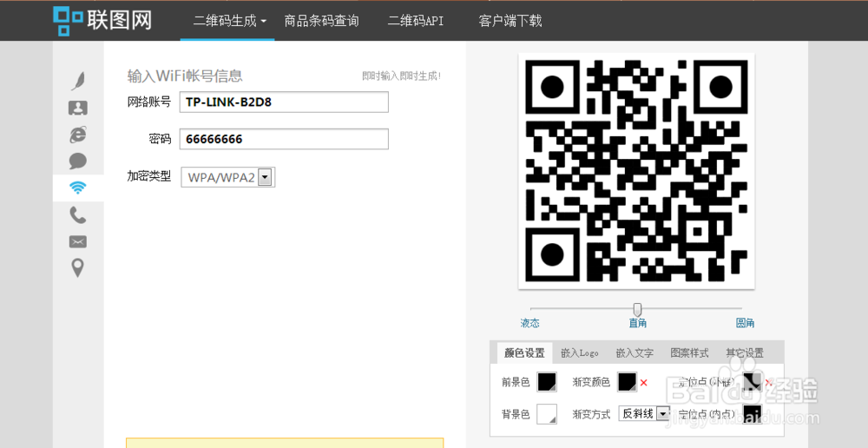Click the 密码 input field
The image size is (868, 448).
pos(284,139)
